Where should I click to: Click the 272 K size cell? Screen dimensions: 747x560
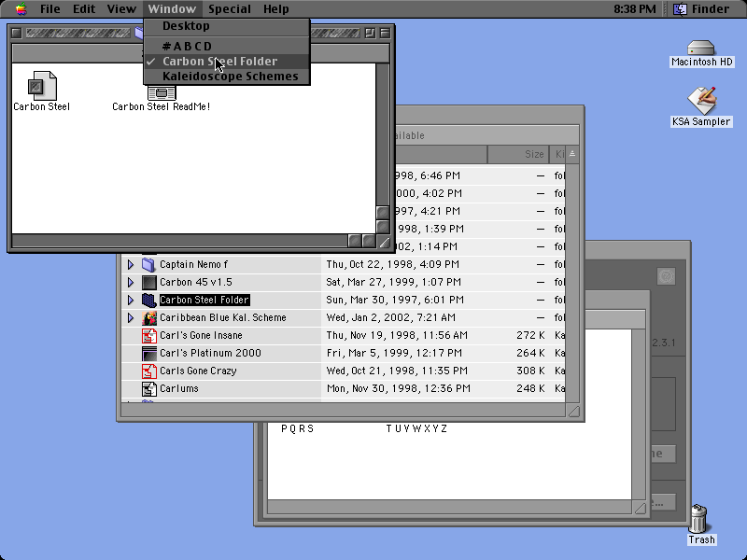tap(530, 336)
